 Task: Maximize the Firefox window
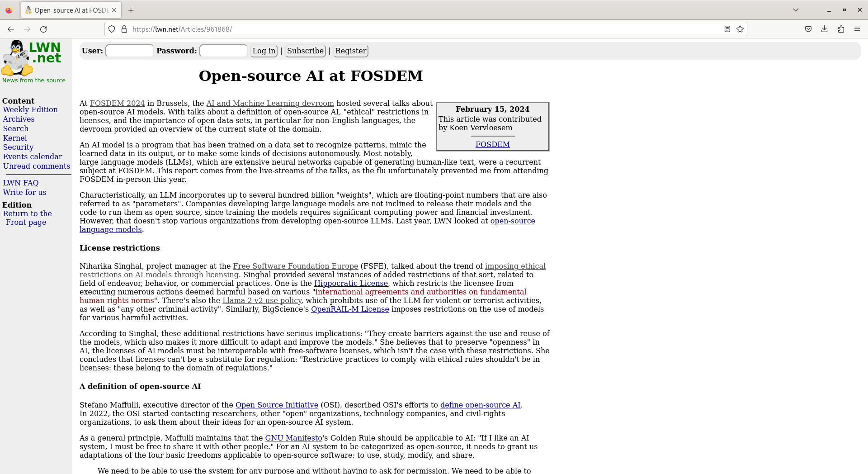[x=844, y=10]
